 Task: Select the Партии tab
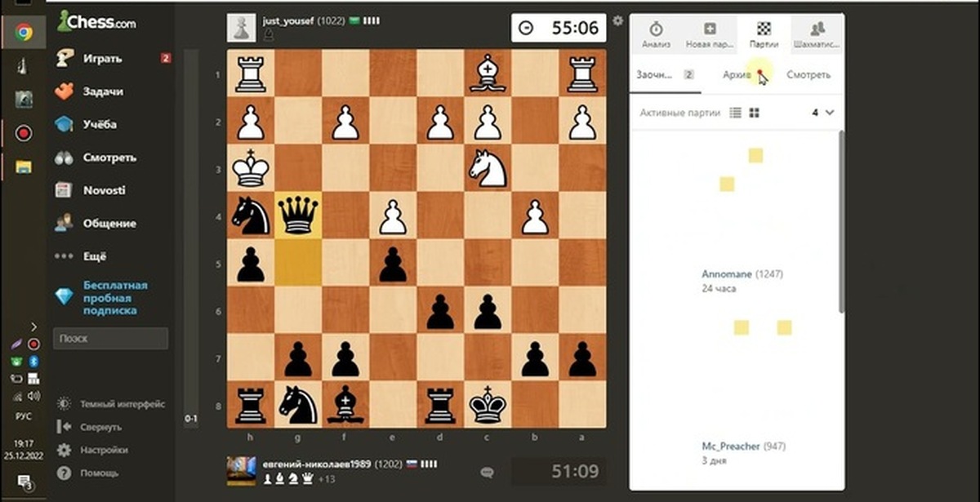764,35
